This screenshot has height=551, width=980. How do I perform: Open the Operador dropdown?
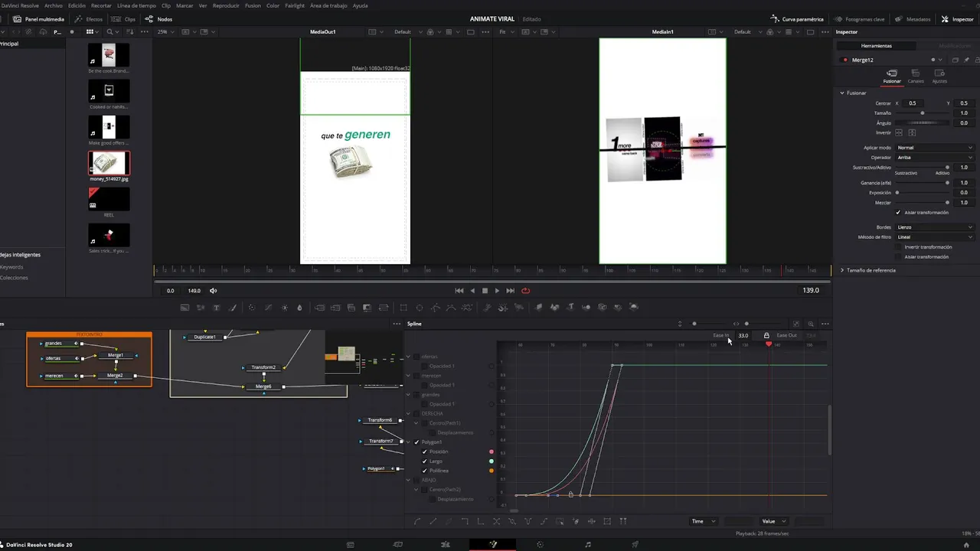coord(934,158)
